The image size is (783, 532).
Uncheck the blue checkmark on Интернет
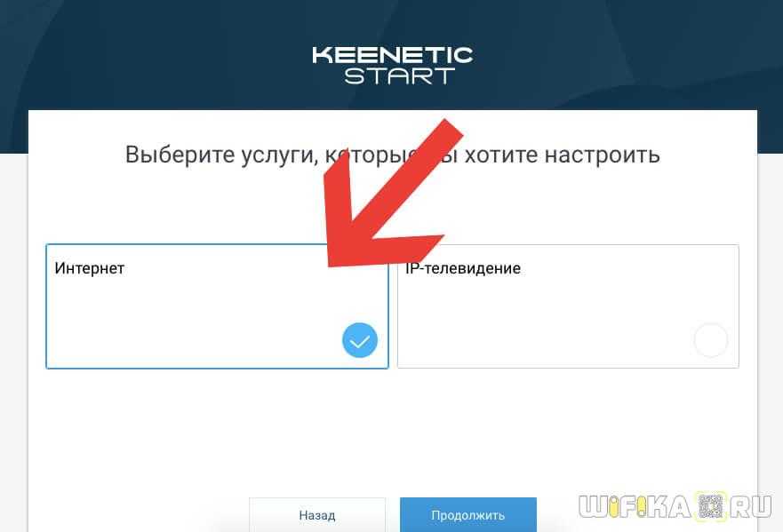click(x=360, y=340)
